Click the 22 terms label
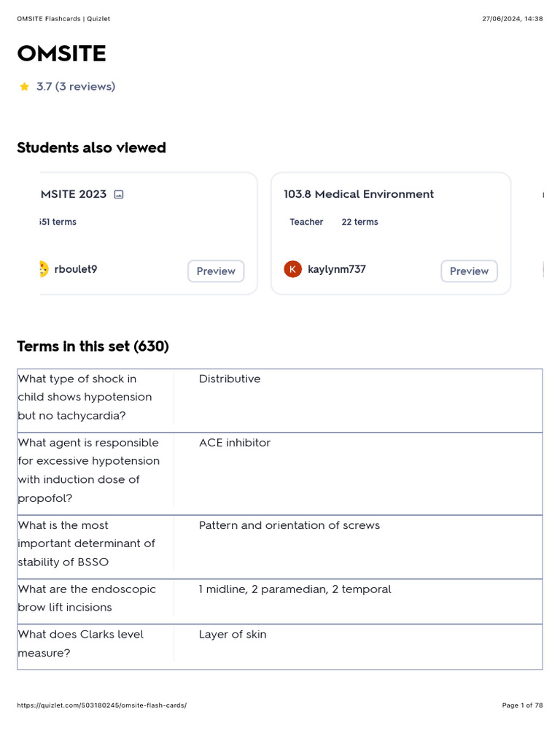Screen dimensions: 560x747 359,222
